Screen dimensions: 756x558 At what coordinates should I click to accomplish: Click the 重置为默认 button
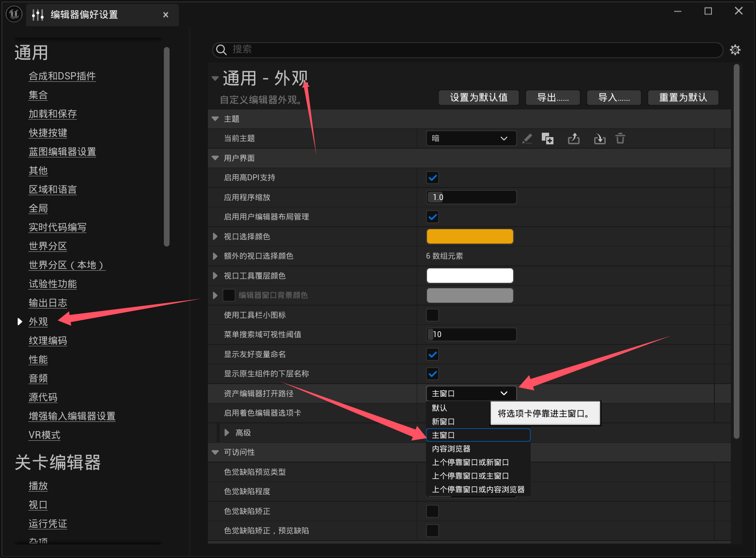tap(683, 97)
